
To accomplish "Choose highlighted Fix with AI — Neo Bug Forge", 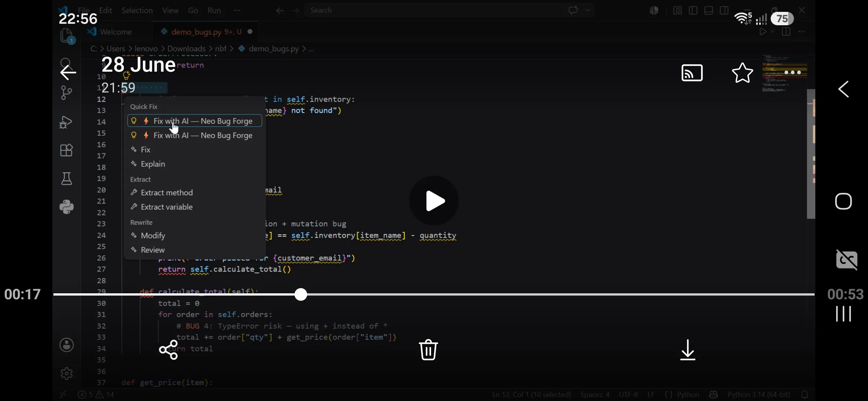I will tap(195, 121).
